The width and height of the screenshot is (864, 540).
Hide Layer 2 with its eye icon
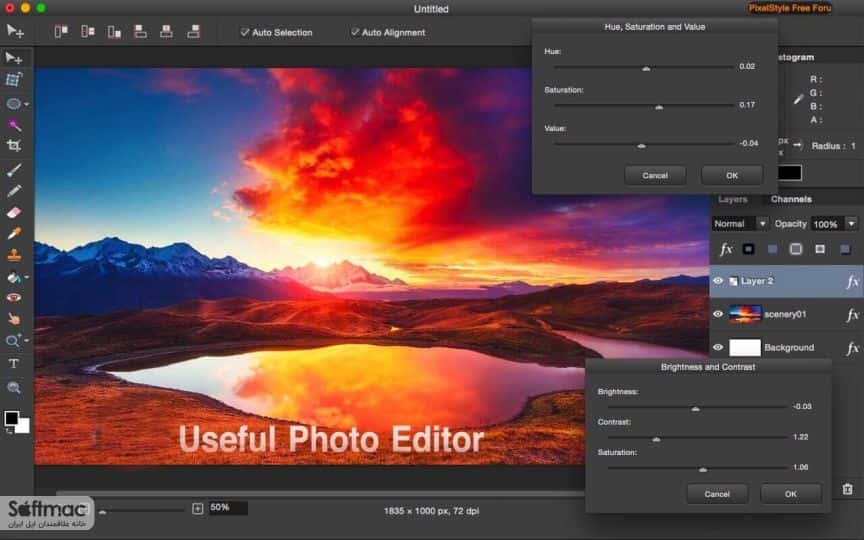pyautogui.click(x=717, y=281)
